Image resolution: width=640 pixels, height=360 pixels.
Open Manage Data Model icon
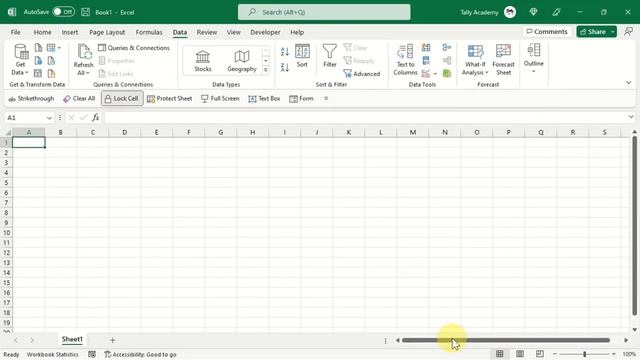tap(447, 73)
